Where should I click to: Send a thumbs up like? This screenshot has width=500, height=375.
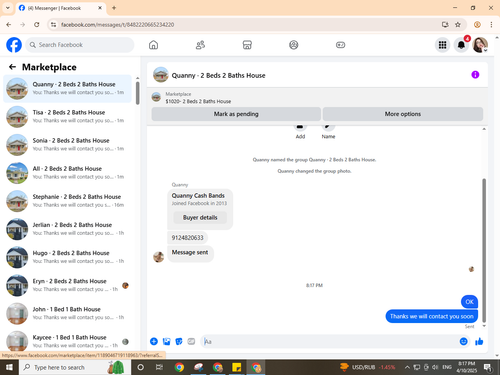tap(479, 341)
